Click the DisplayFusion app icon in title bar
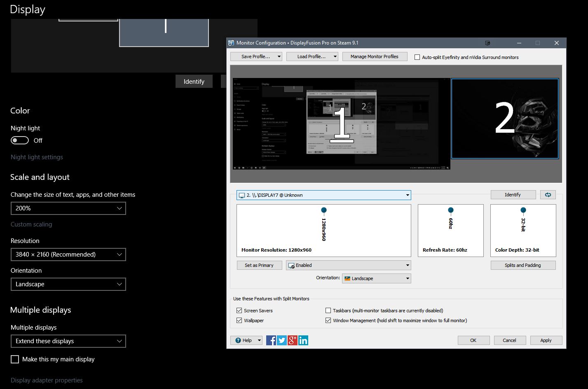This screenshot has width=588, height=389. coord(231,43)
